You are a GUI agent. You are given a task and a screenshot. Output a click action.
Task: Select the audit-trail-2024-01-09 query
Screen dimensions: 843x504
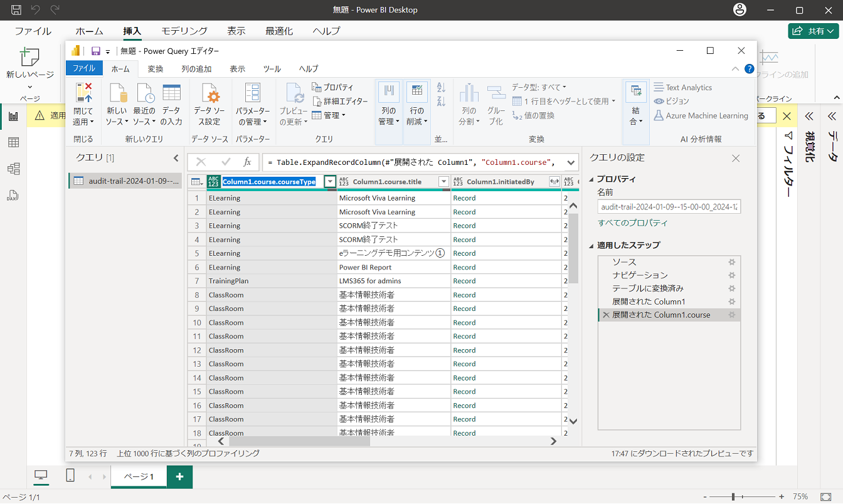click(x=125, y=181)
